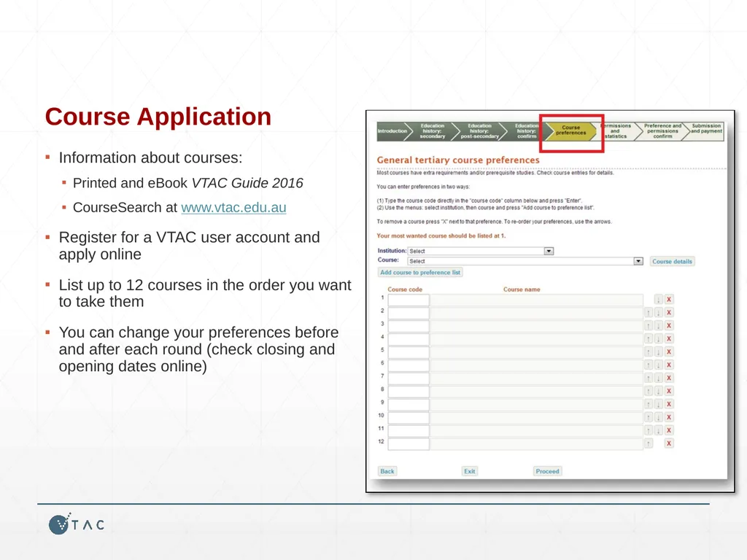Remove preference 6 with its X icon
Screen dimensions: 747x560
pyautogui.click(x=669, y=365)
